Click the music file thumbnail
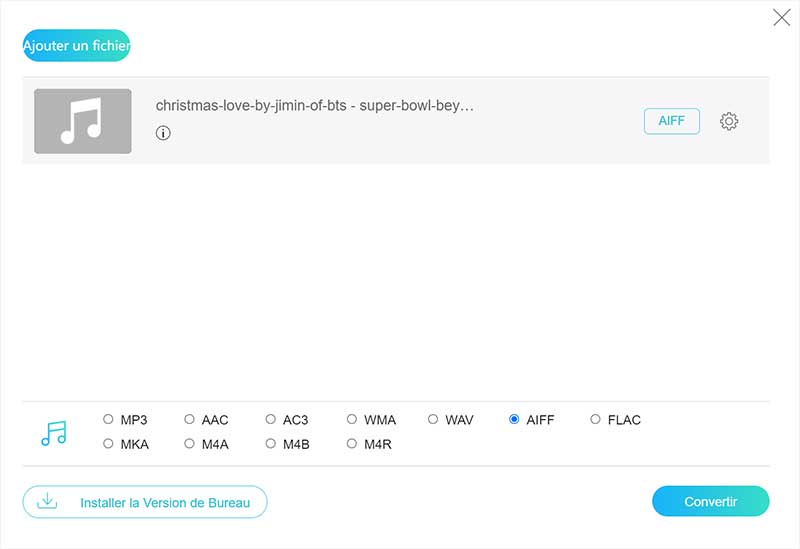 click(x=83, y=121)
